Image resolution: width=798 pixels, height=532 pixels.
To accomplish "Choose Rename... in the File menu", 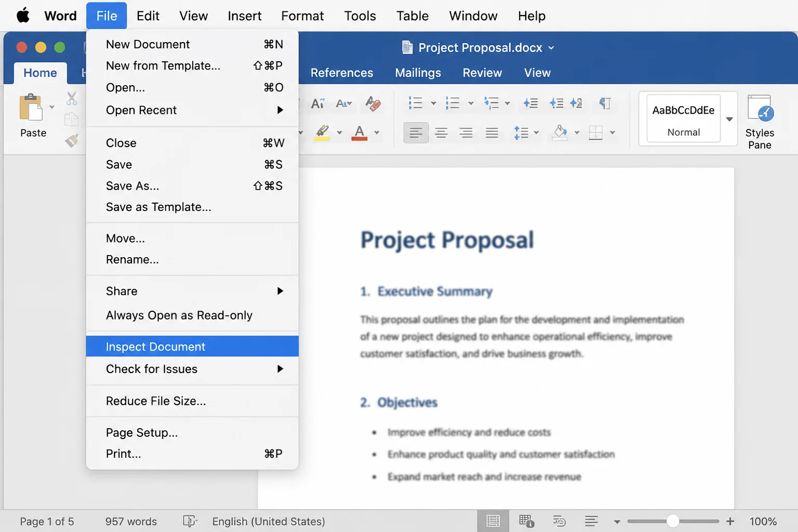I will [192, 260].
